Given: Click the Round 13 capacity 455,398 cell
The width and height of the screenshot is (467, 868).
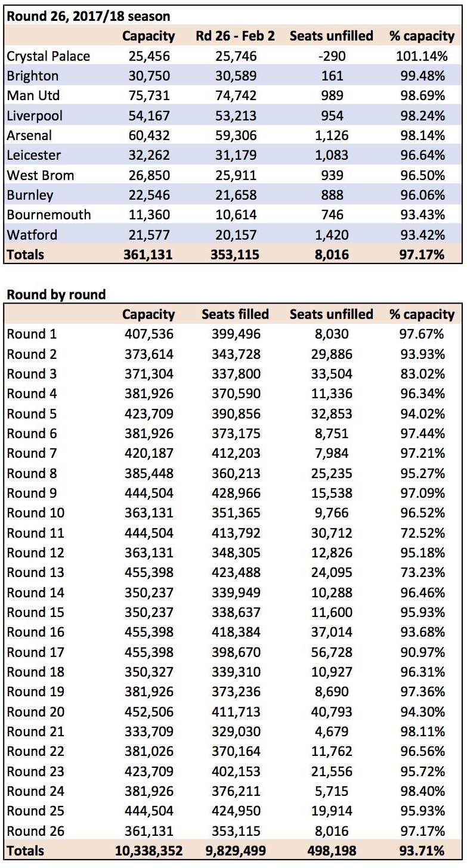Looking at the screenshot, I should pyautogui.click(x=149, y=572).
